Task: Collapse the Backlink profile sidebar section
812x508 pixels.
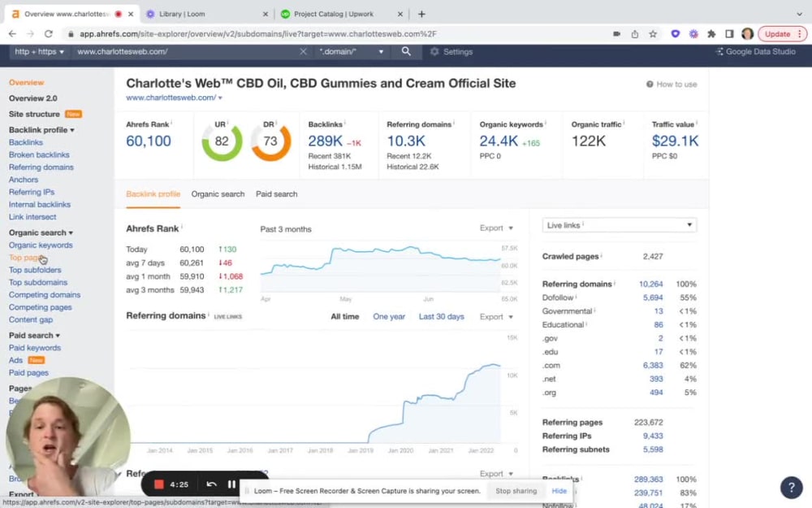Action: pyautogui.click(x=41, y=129)
